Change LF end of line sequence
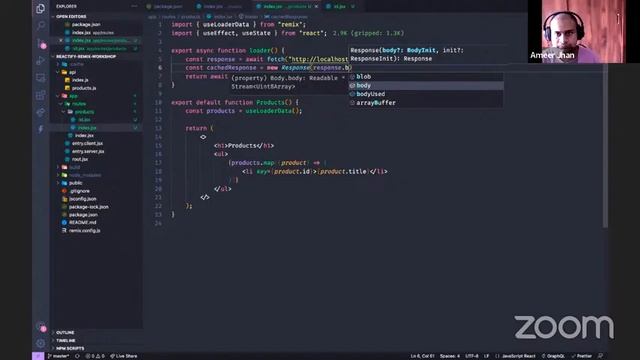The image size is (640, 360). click(487, 356)
